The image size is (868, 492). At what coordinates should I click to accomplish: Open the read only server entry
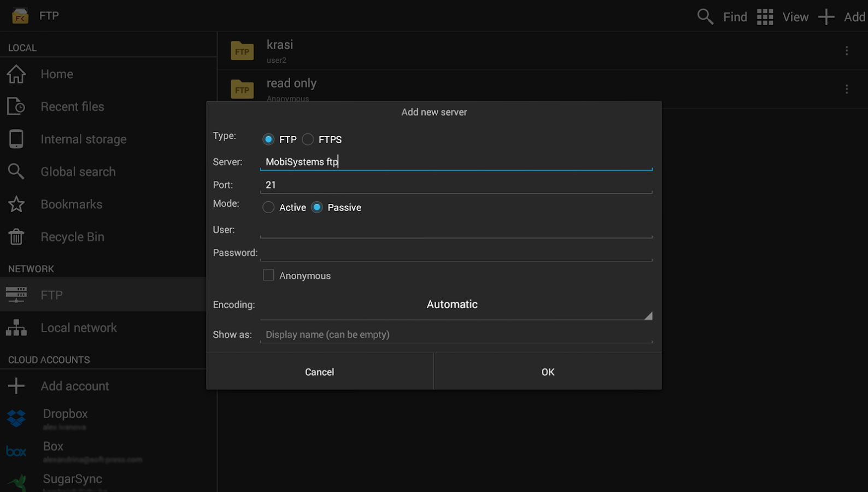(x=542, y=89)
